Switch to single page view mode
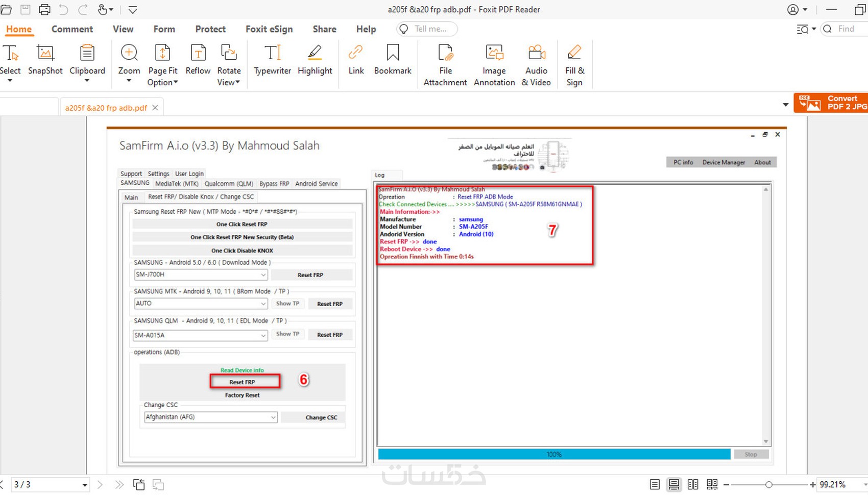The width and height of the screenshot is (868, 495). 655,485
